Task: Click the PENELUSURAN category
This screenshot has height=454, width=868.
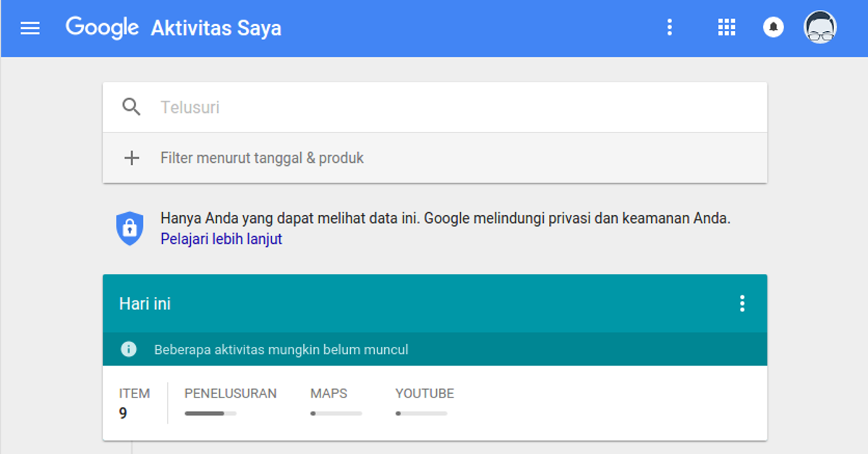Action: coord(231,394)
